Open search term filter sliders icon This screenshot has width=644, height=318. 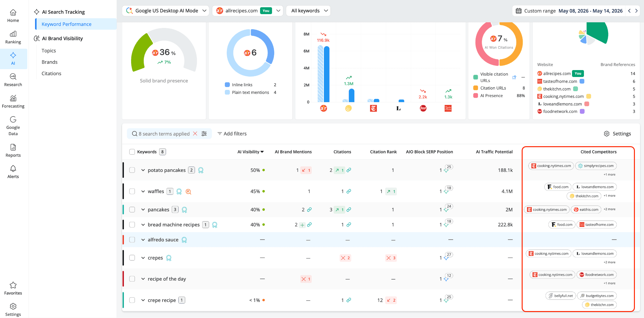click(204, 134)
